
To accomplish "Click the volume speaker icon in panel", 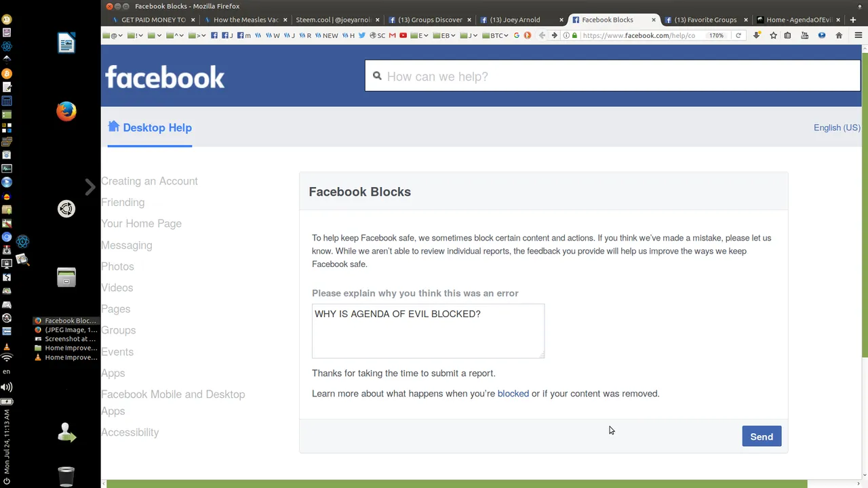I will coord(7,387).
